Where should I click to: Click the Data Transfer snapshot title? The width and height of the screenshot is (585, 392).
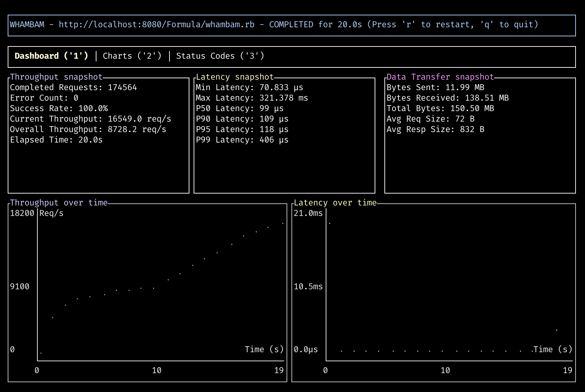pyautogui.click(x=440, y=77)
